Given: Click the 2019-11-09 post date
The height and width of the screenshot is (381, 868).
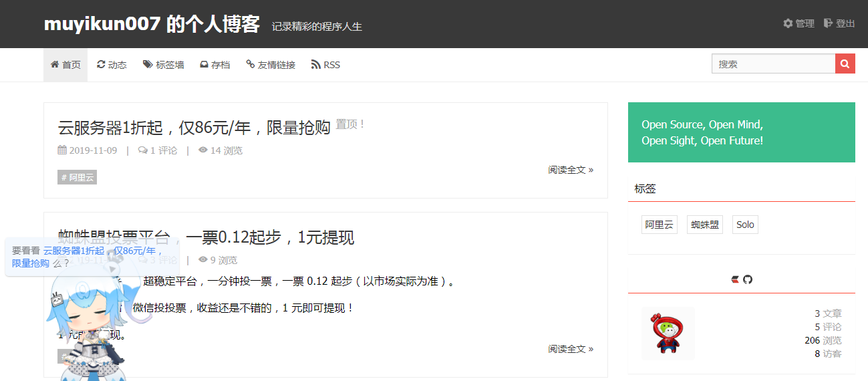Looking at the screenshot, I should tap(88, 150).
